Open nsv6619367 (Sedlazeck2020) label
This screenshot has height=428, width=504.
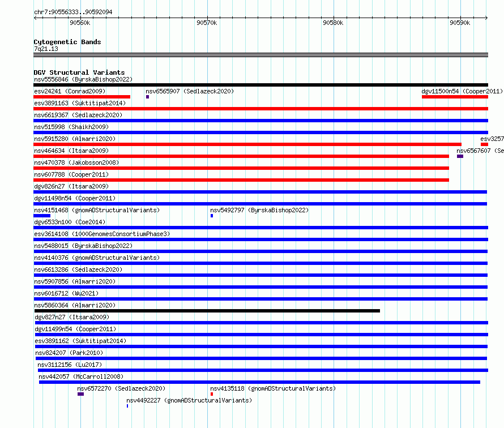pos(78,115)
